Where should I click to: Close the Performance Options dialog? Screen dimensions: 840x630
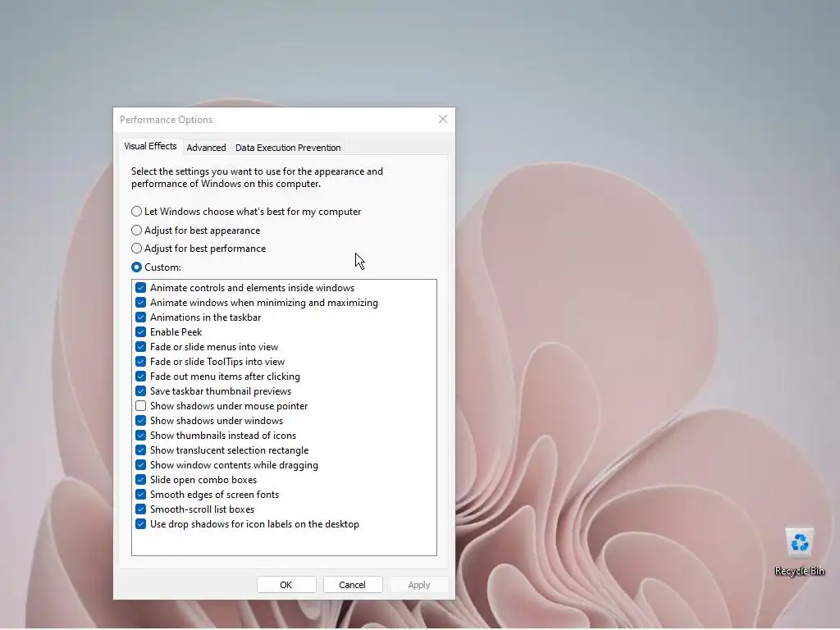click(442, 119)
